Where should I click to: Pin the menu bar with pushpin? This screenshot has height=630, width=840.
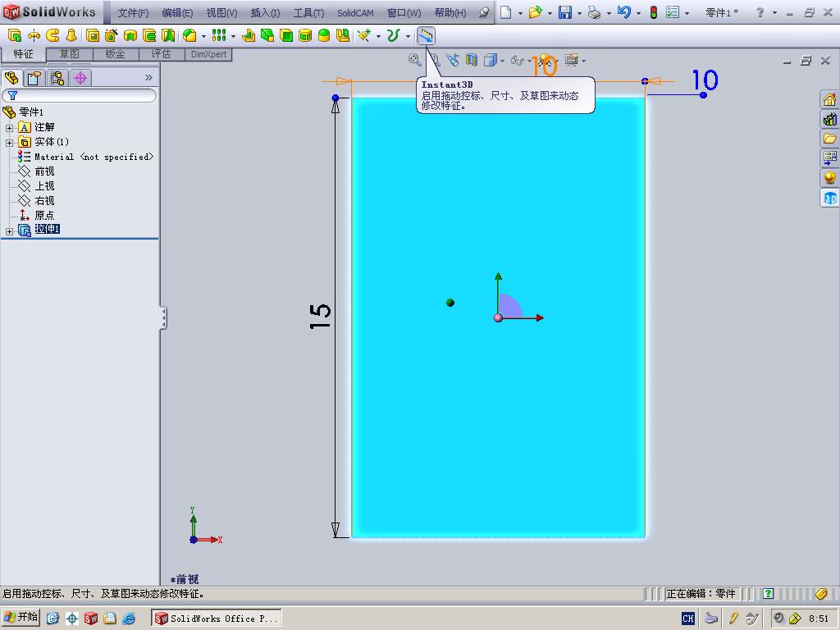point(484,12)
